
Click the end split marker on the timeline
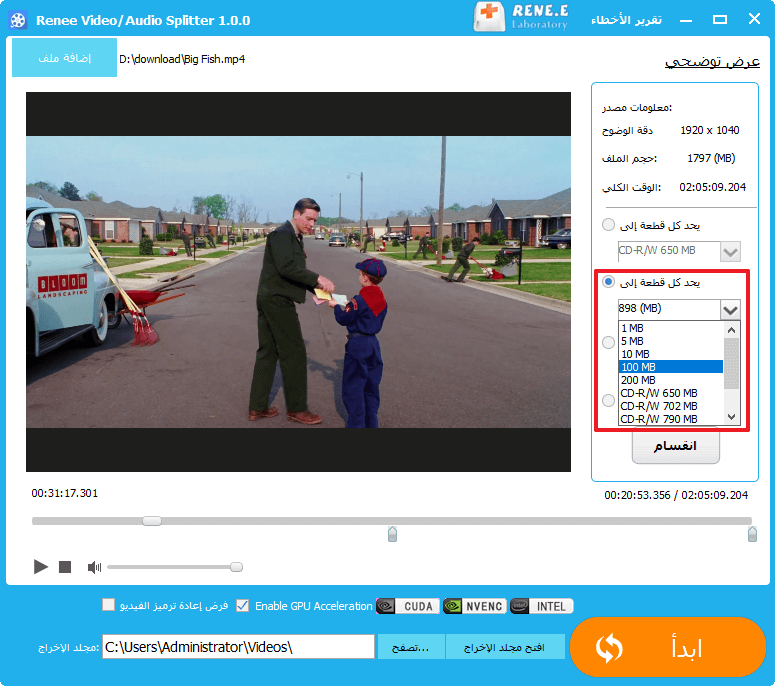752,534
